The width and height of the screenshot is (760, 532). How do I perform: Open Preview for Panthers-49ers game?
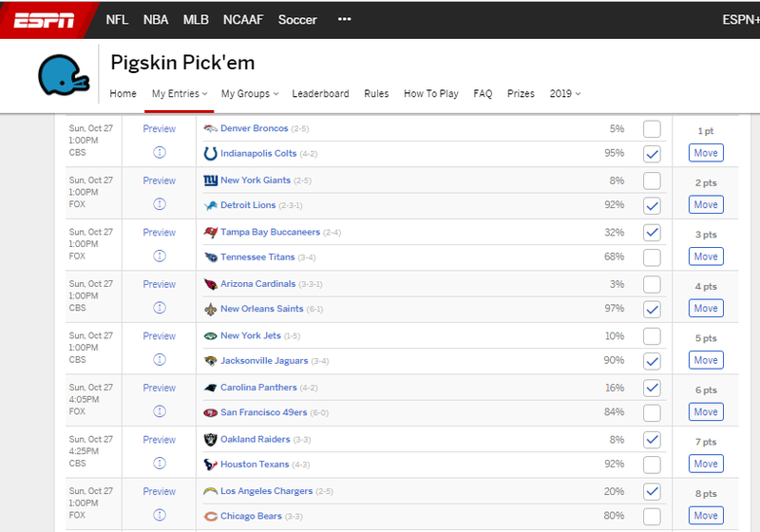tap(159, 389)
